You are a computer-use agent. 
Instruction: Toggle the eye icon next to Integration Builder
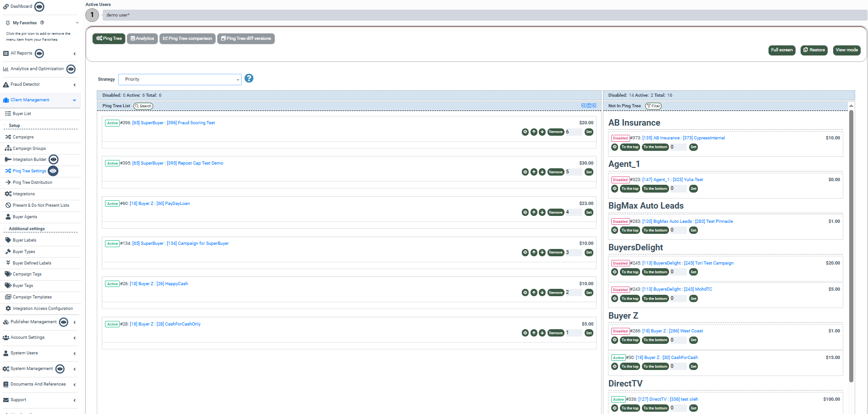point(53,159)
